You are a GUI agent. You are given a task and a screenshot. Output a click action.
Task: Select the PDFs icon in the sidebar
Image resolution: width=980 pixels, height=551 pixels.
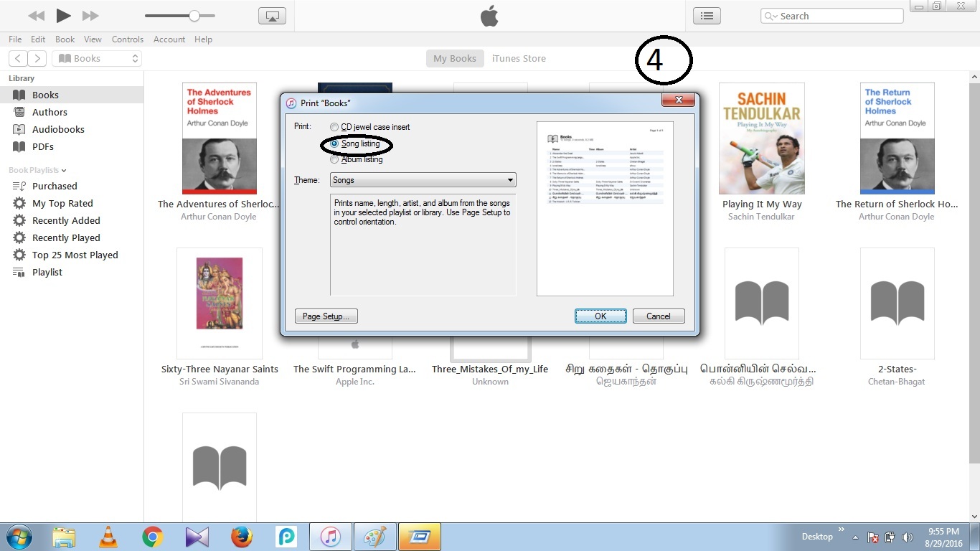(x=19, y=146)
